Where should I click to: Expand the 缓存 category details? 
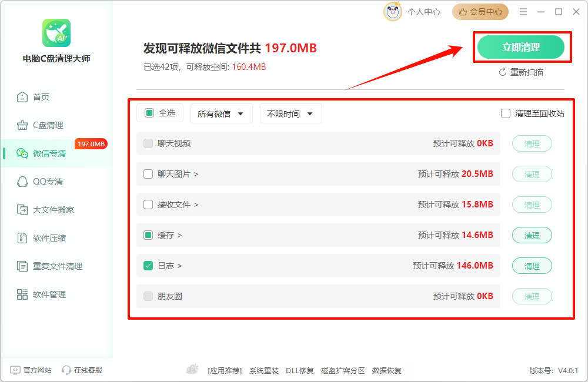(170, 235)
